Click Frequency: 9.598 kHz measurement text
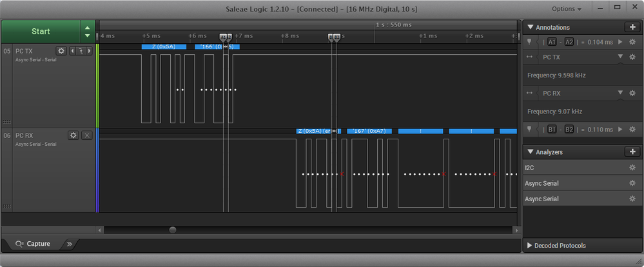 pos(556,75)
